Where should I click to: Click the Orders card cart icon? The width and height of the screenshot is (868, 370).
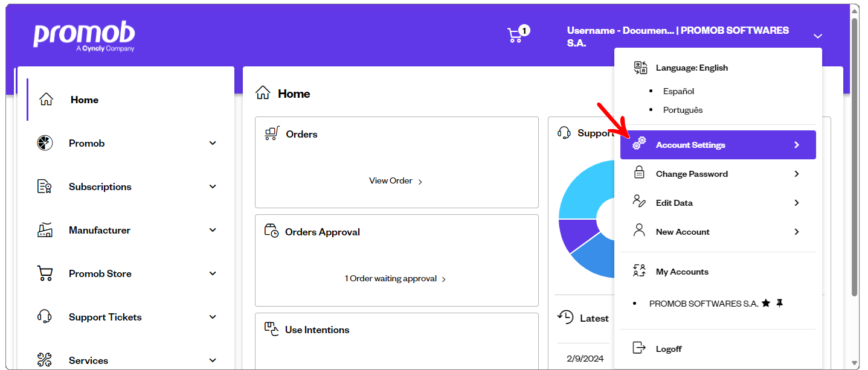[272, 133]
